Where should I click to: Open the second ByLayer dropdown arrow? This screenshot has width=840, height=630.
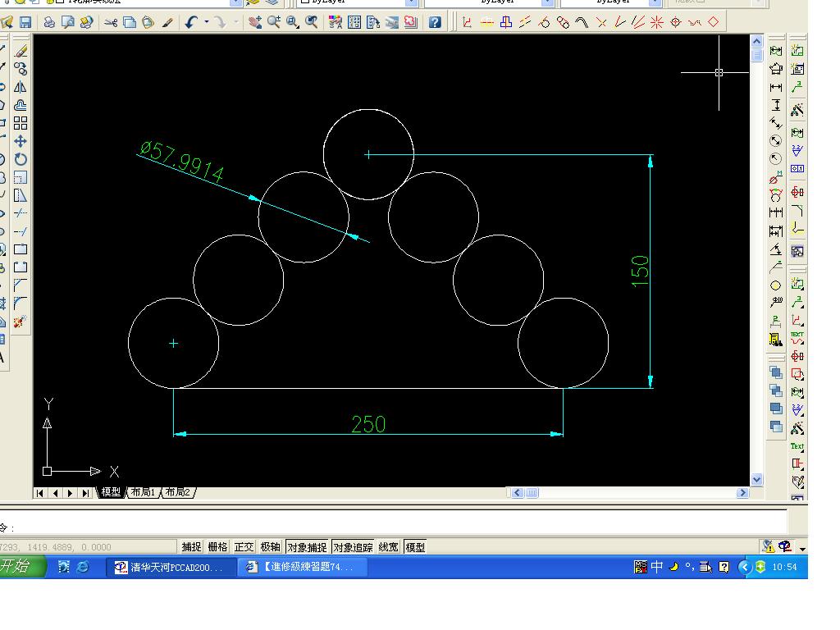point(547,2)
